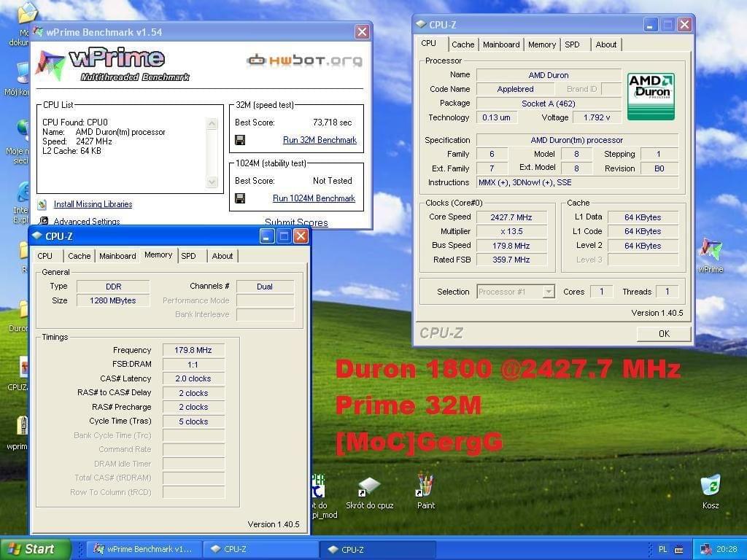Screen dimensions: 747x560
Task: Click the hwbot.org logo in the wPrime window
Action: [305, 61]
